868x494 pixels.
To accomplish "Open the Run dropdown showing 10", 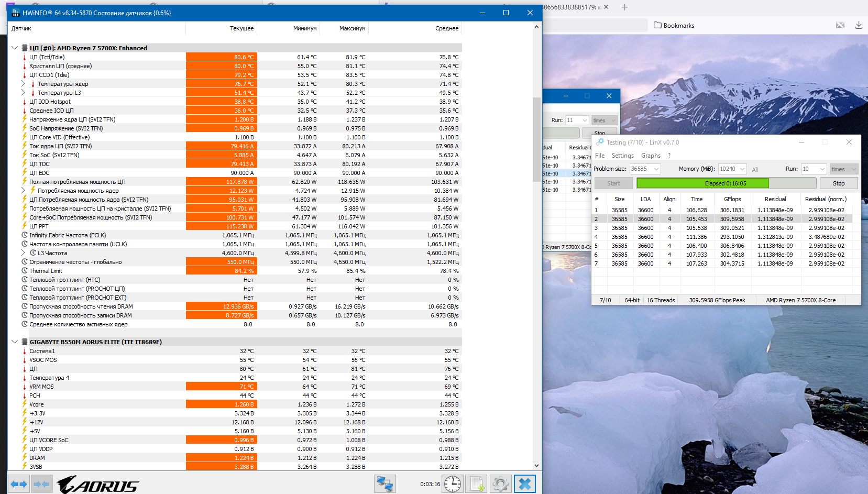I will tap(822, 169).
